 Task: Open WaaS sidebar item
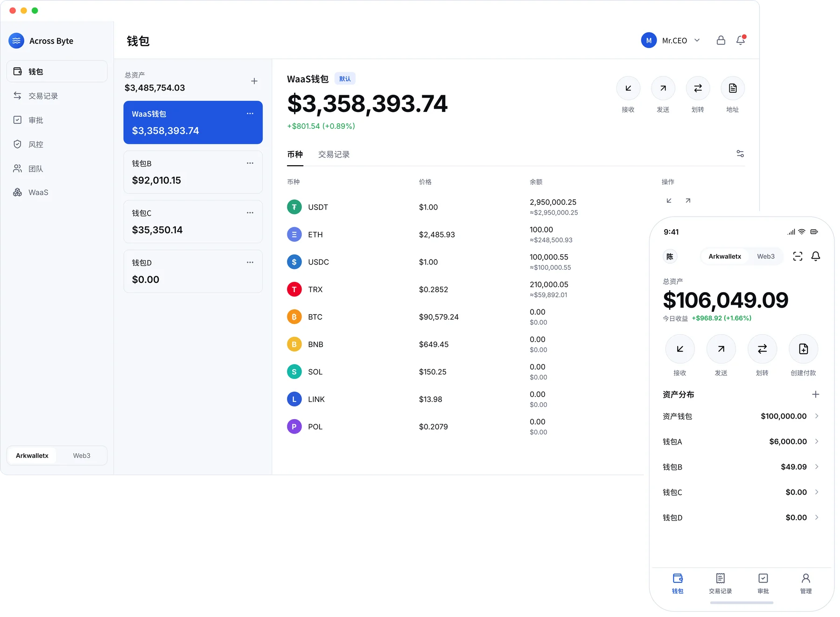(57, 192)
